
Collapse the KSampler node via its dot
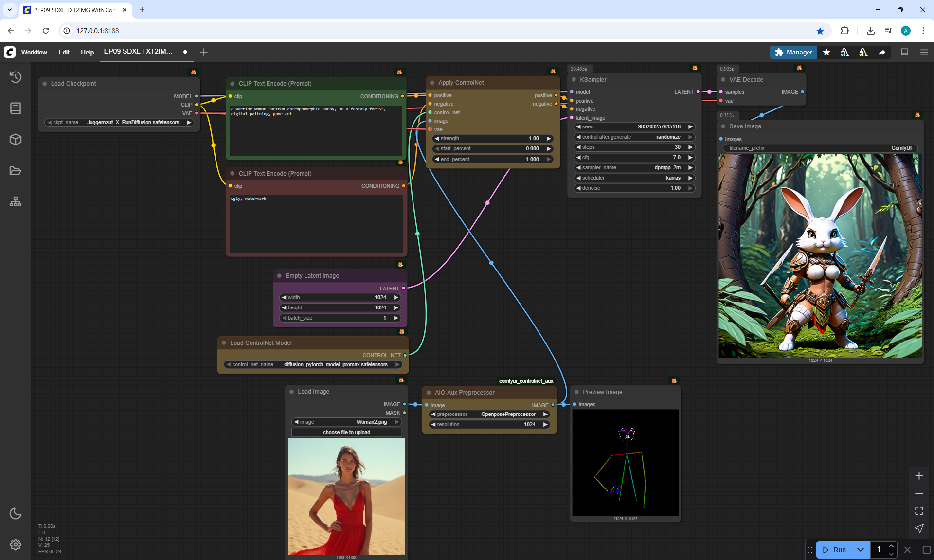click(574, 80)
